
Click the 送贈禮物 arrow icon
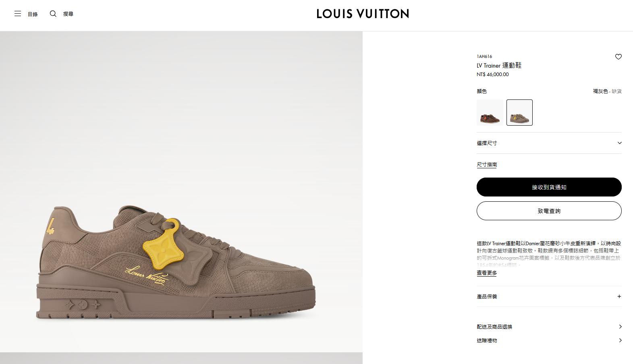(x=620, y=340)
